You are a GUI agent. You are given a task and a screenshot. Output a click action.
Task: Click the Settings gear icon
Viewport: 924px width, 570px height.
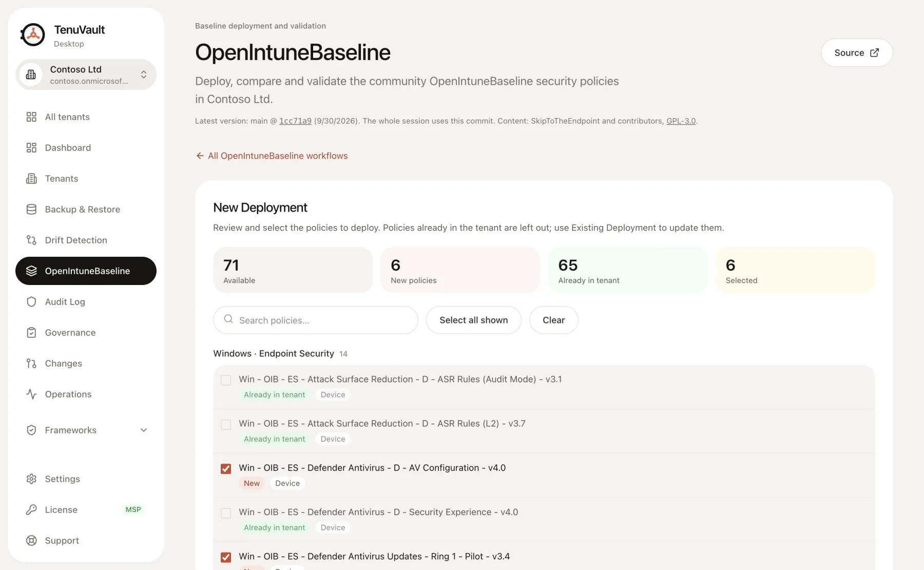pos(31,479)
